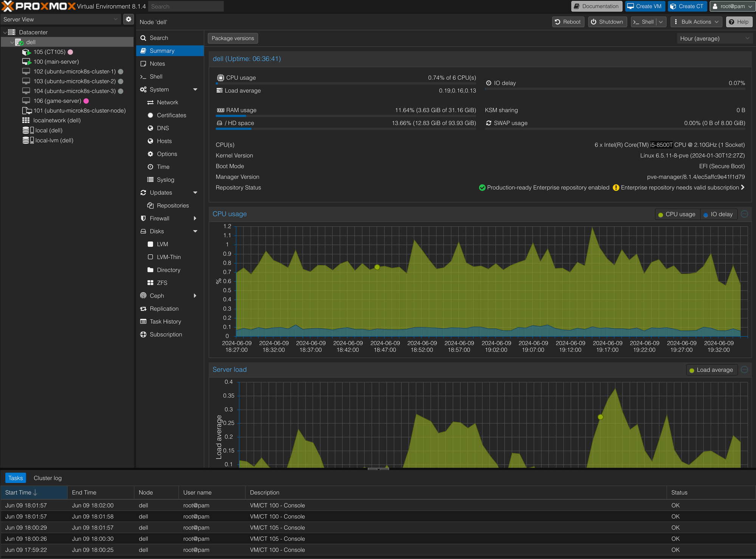
Task: Click the ZFS grid icon
Action: tap(150, 283)
